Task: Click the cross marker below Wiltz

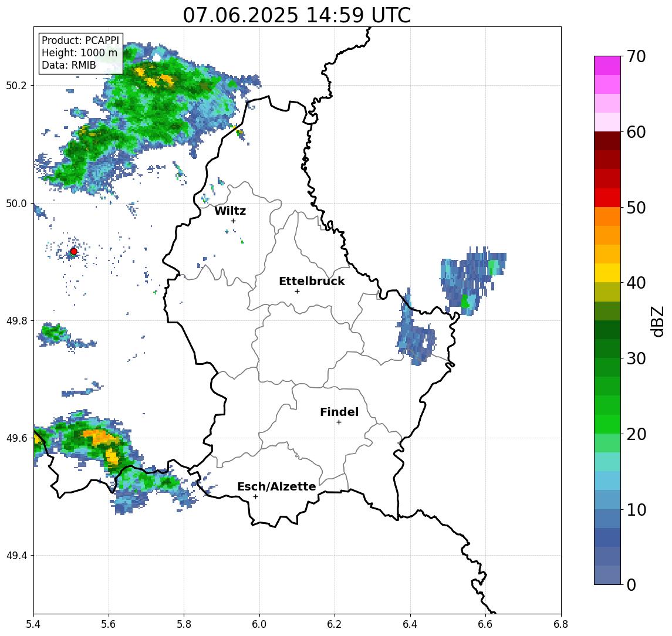Action: click(x=233, y=221)
